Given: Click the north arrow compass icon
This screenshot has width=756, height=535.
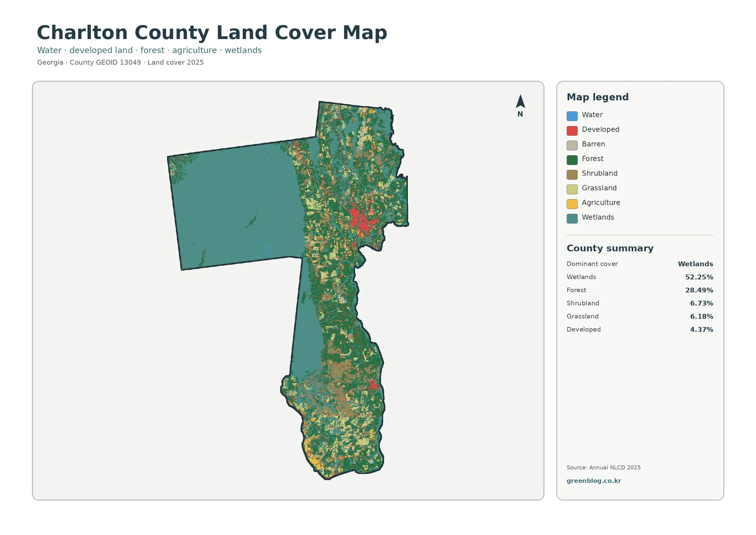Looking at the screenshot, I should (520, 105).
